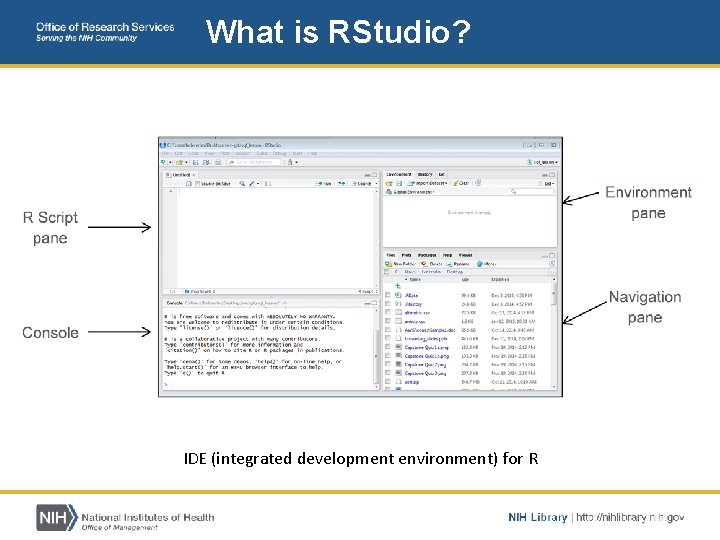This screenshot has width=720, height=540.
Task: Open the recent files dropdown arrow next to Open
Action: coord(186,163)
